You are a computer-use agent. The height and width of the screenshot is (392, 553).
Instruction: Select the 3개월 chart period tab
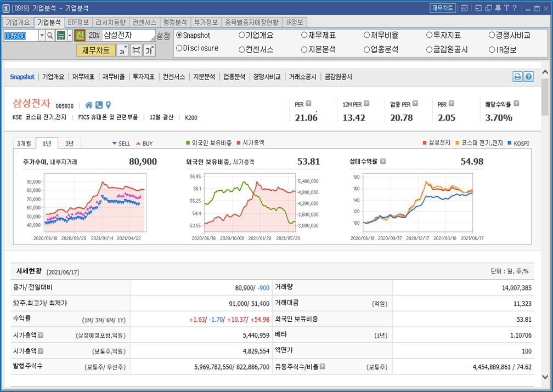[24, 143]
